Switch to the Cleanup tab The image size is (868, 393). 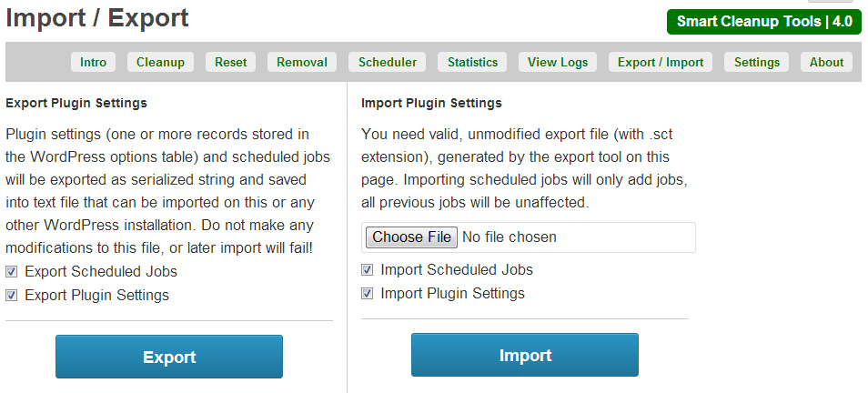[x=160, y=62]
